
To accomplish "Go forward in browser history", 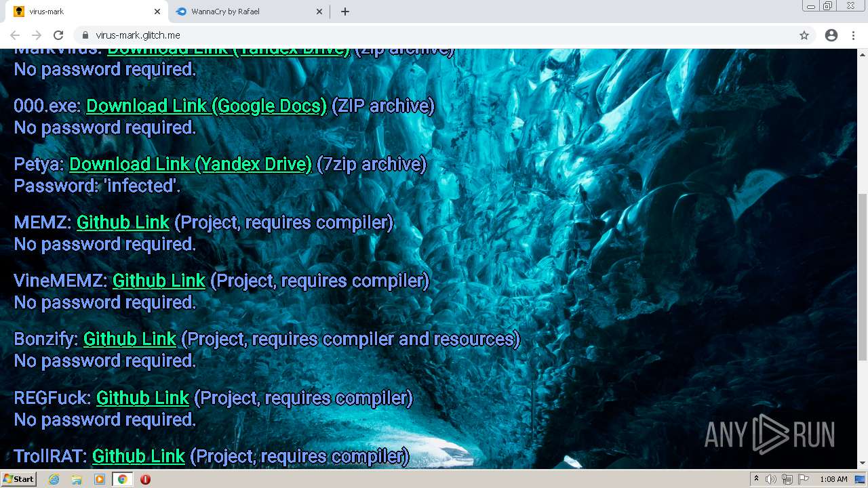I will click(x=37, y=35).
